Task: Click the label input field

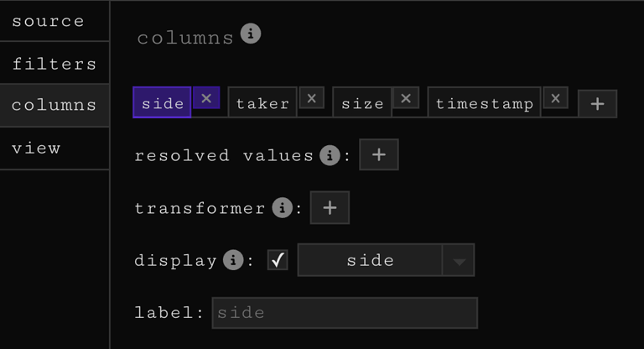Action: (344, 313)
